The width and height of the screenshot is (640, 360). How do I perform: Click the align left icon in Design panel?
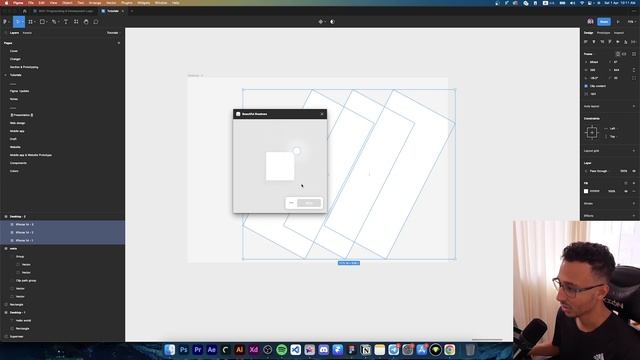(586, 42)
